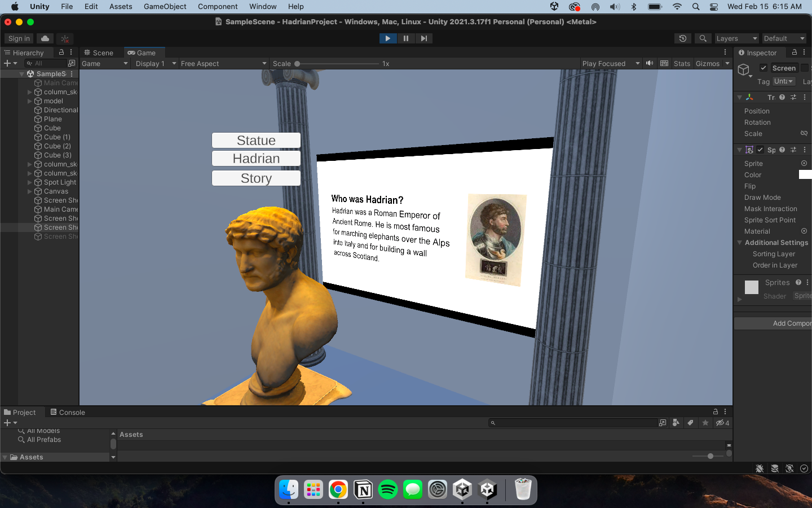Open the Display 1 dropdown
Screen dimensions: 812x508
[x=156, y=63]
